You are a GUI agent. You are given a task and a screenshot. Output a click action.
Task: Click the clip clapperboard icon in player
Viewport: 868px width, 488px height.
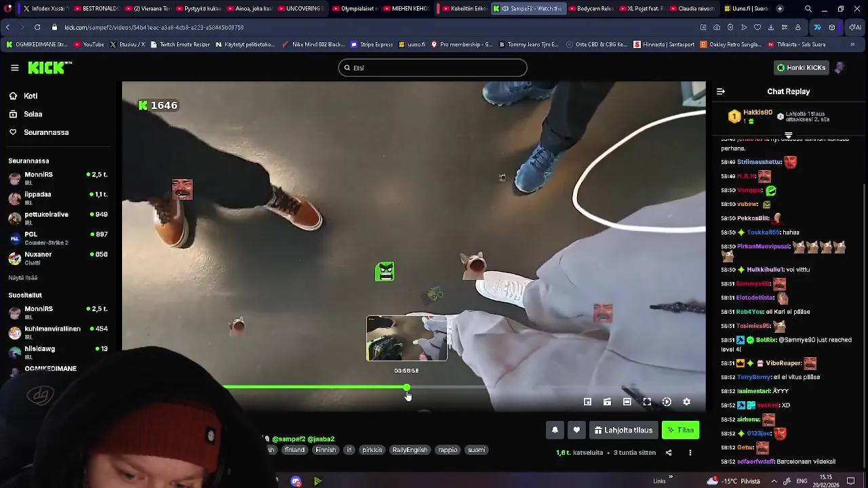click(x=607, y=402)
